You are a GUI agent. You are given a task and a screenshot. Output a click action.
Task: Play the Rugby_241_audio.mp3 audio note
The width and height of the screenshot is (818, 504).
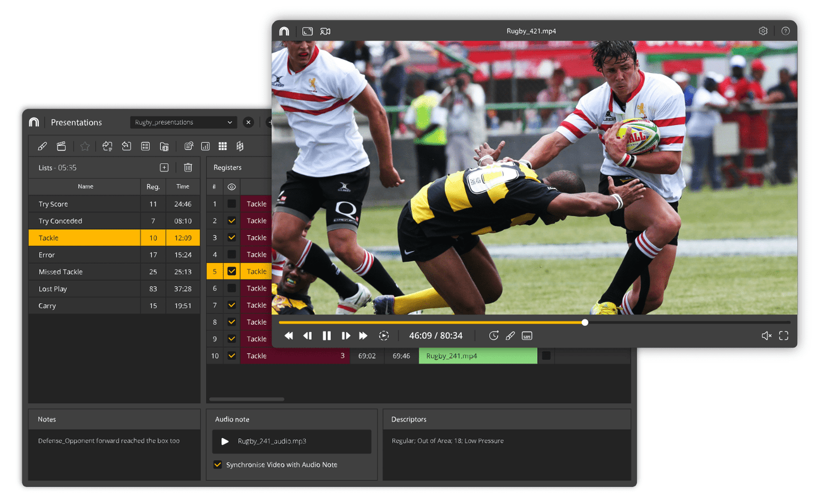[x=225, y=441]
